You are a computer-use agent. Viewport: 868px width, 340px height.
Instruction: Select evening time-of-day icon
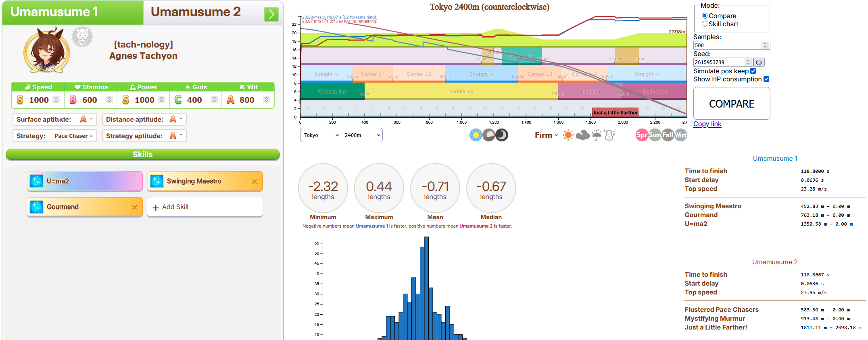[x=489, y=135]
